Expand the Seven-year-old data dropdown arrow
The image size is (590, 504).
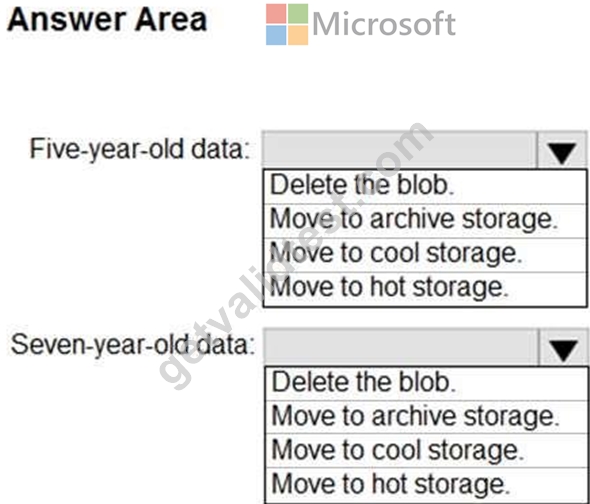(563, 347)
